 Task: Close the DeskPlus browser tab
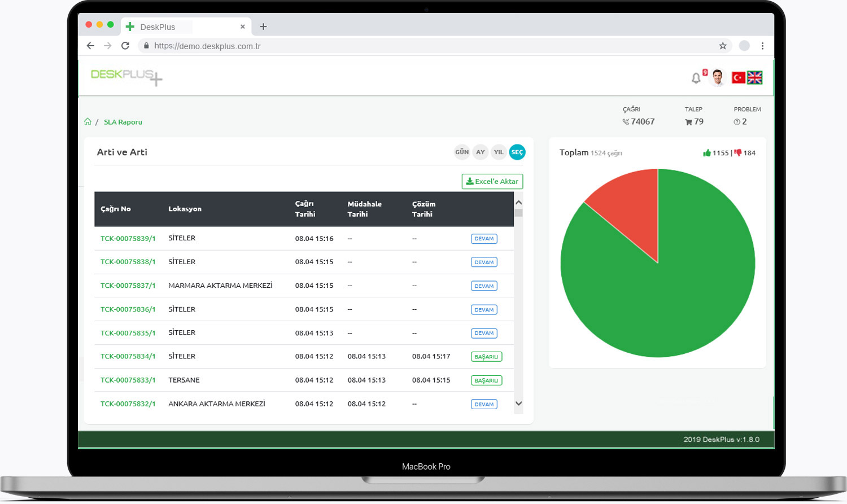click(x=243, y=27)
